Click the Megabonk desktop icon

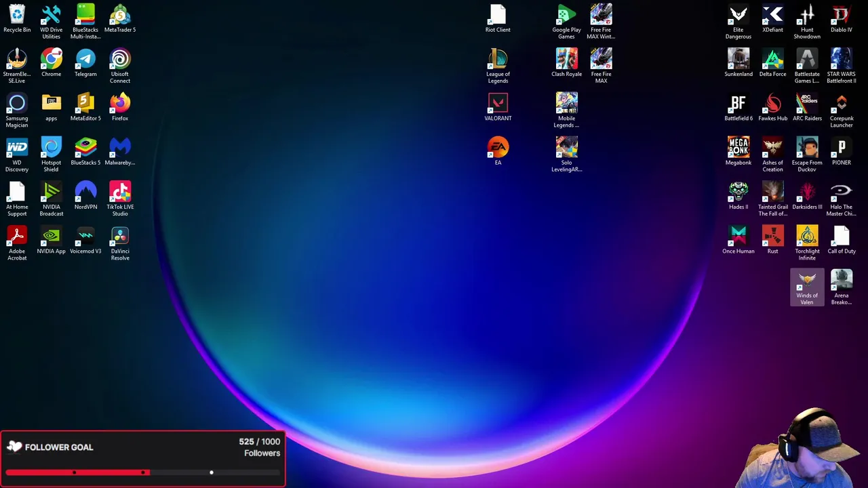click(738, 147)
